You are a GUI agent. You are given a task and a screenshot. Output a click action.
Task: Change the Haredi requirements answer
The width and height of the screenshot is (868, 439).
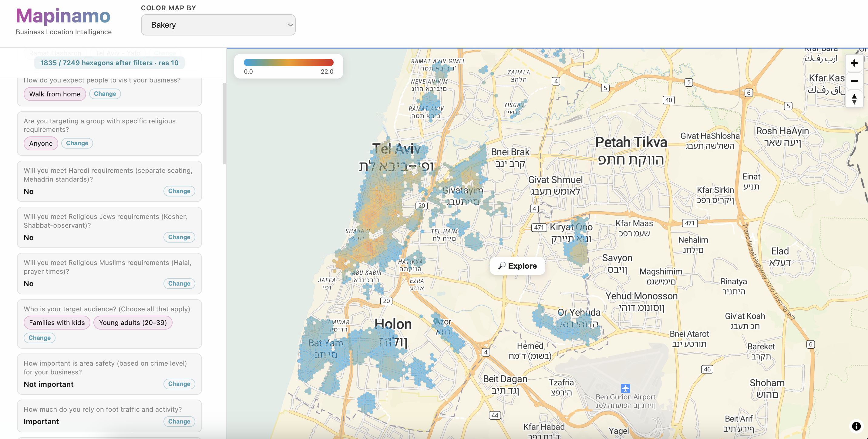tap(179, 191)
